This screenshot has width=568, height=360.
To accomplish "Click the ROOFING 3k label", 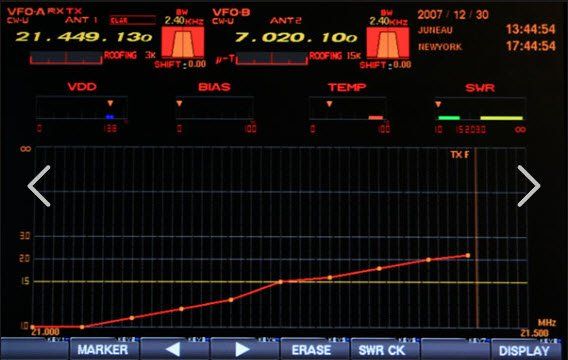I will (x=130, y=55).
